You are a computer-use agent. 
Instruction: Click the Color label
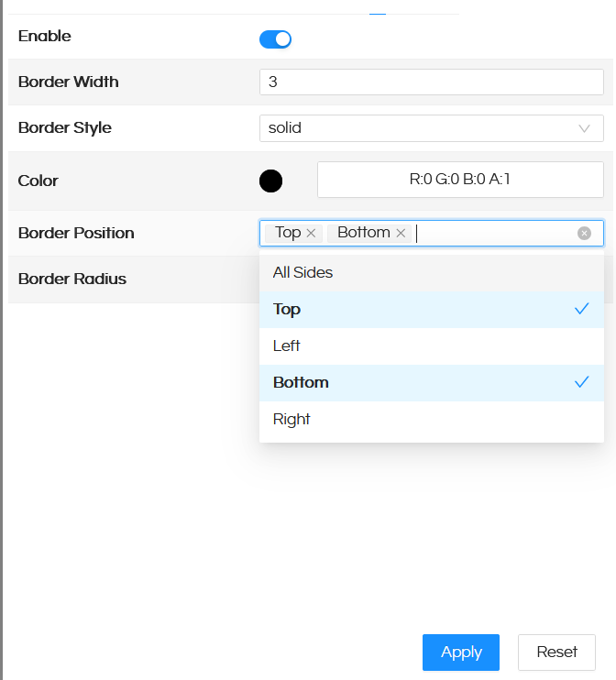click(38, 181)
